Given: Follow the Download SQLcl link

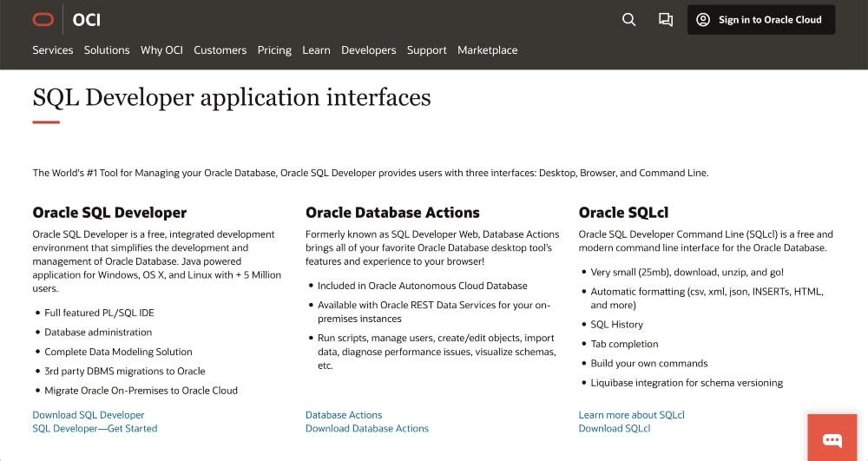Looking at the screenshot, I should tap(615, 428).
